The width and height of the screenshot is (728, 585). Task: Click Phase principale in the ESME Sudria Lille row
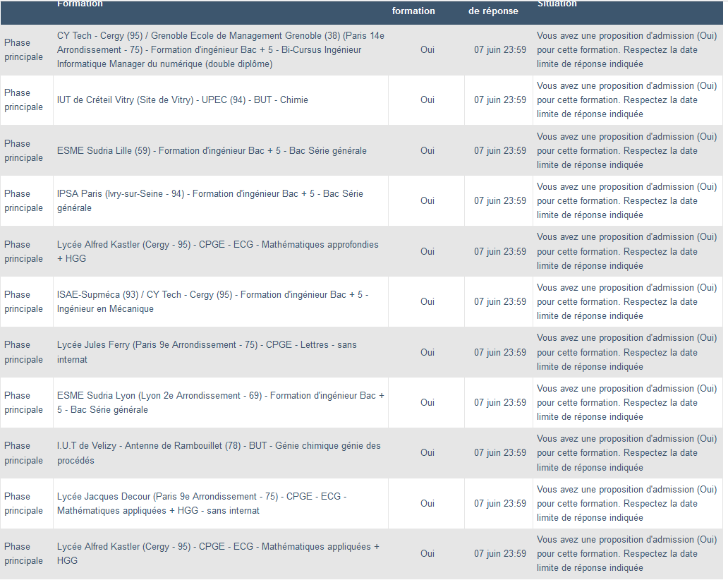pyautogui.click(x=24, y=150)
